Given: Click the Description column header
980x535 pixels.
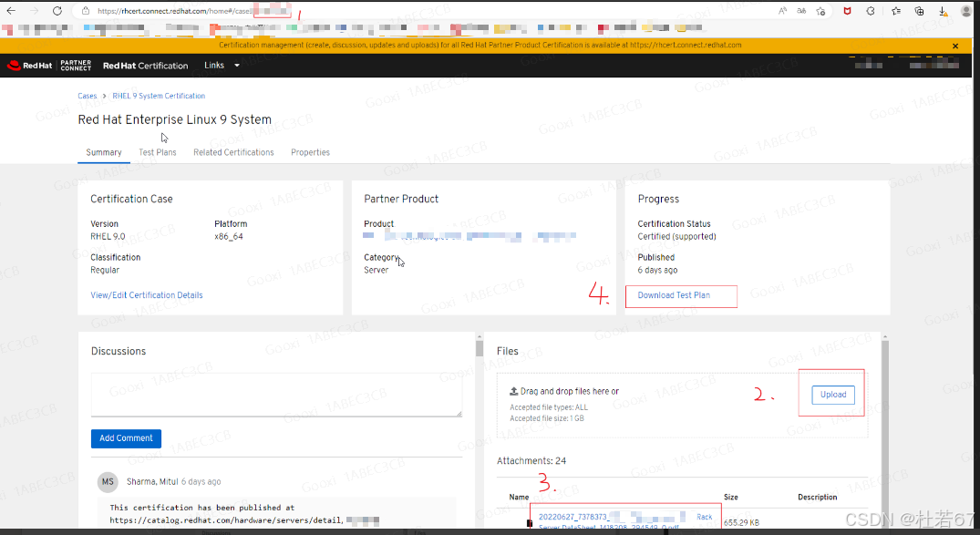Looking at the screenshot, I should point(818,497).
